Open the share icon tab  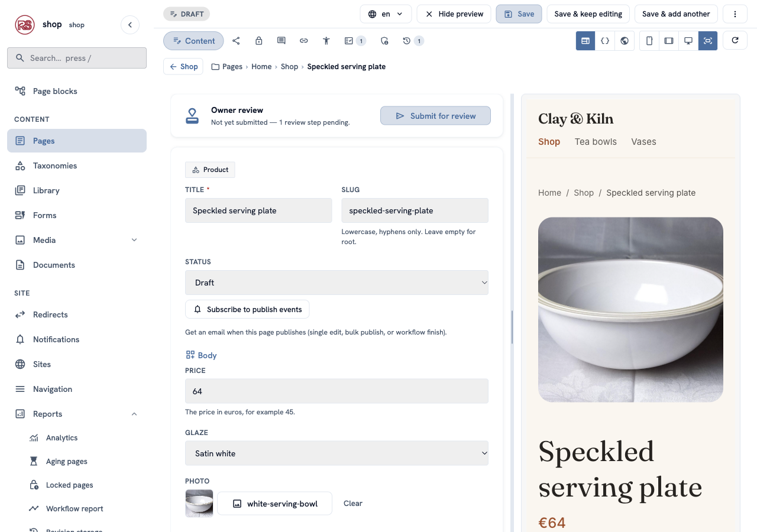(236, 41)
